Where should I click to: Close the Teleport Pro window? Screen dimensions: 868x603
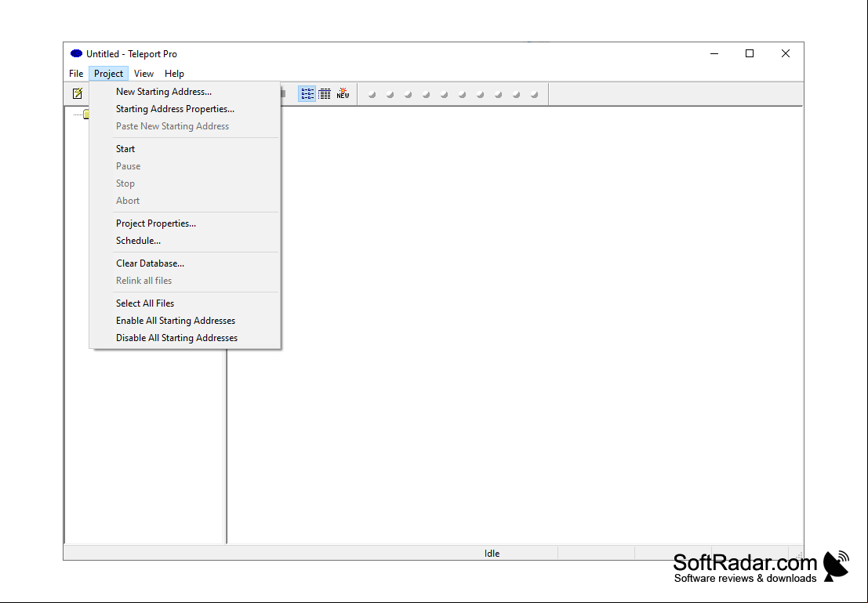[x=786, y=53]
